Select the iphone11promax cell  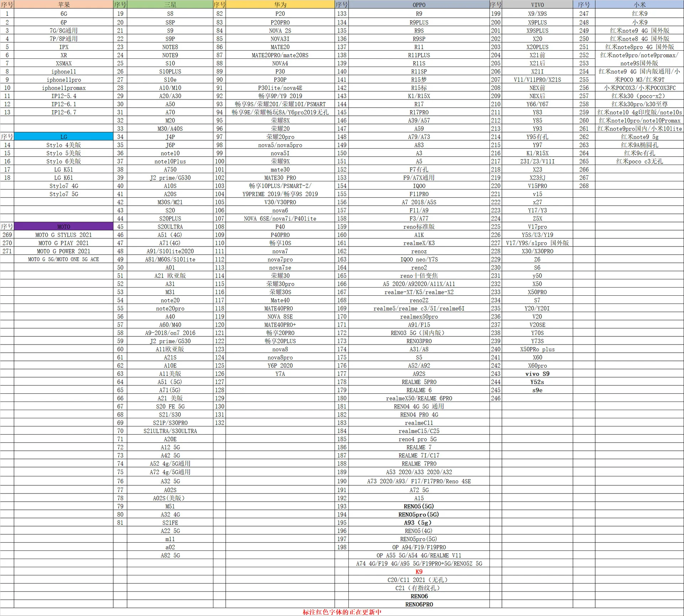64,88
